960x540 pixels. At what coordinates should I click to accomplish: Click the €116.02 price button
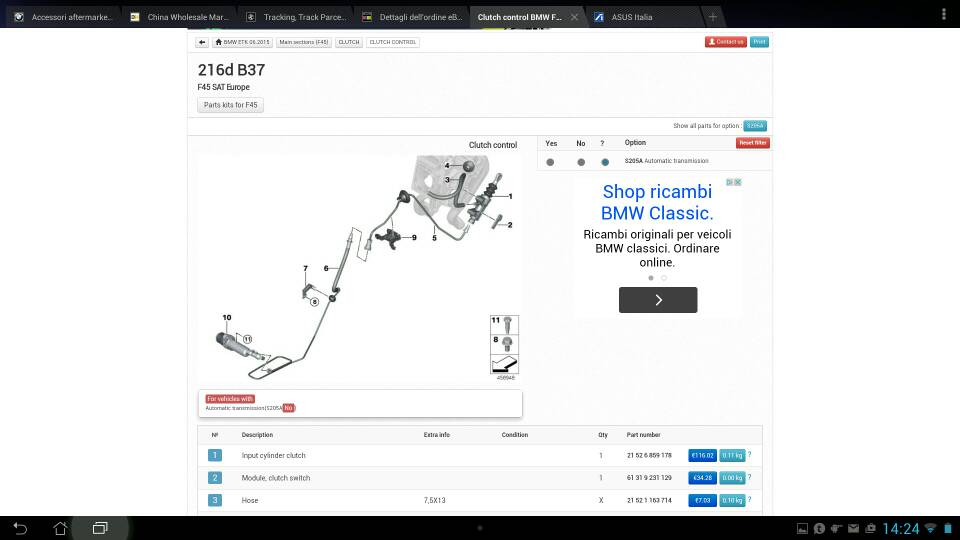tap(702, 456)
